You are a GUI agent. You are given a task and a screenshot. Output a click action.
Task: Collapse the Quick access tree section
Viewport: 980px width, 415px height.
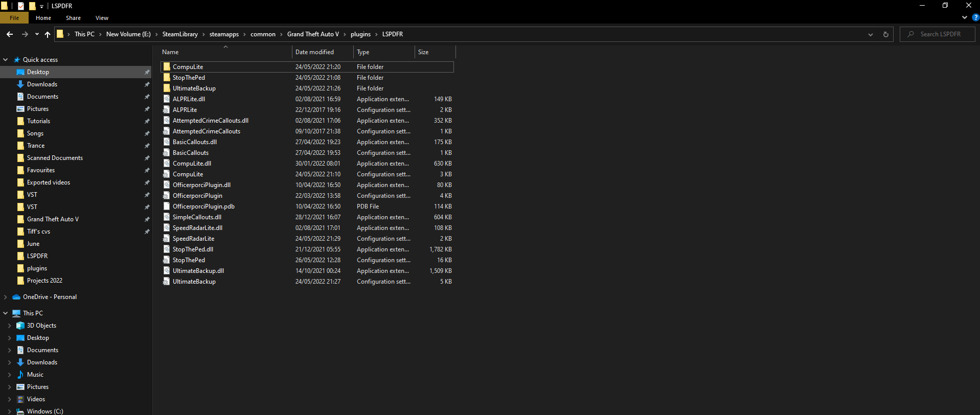6,60
